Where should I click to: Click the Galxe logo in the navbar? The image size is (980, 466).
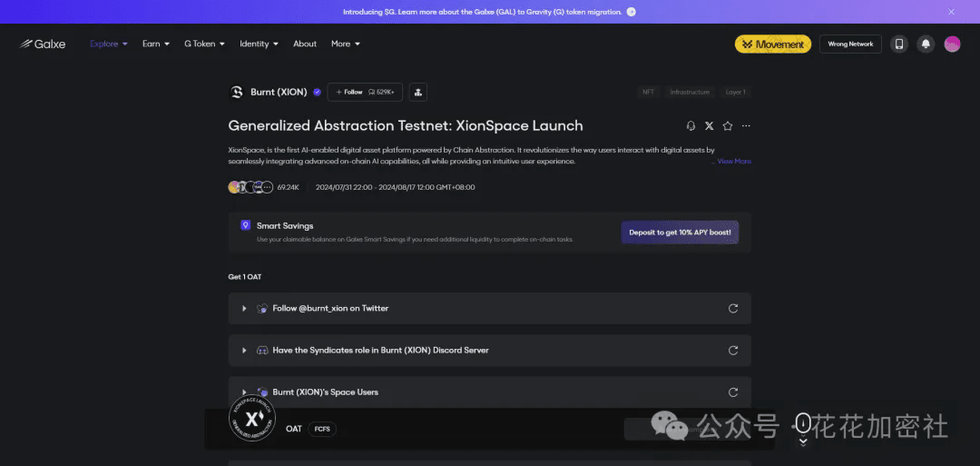pyautogui.click(x=43, y=44)
